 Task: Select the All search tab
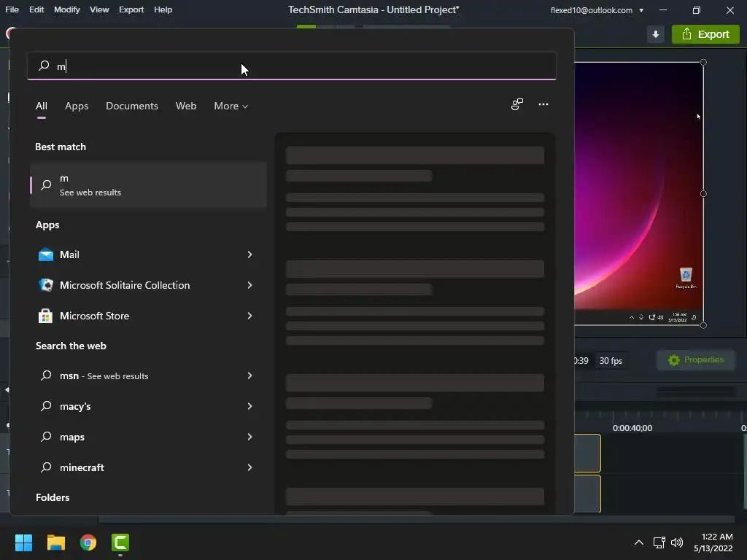pos(42,106)
